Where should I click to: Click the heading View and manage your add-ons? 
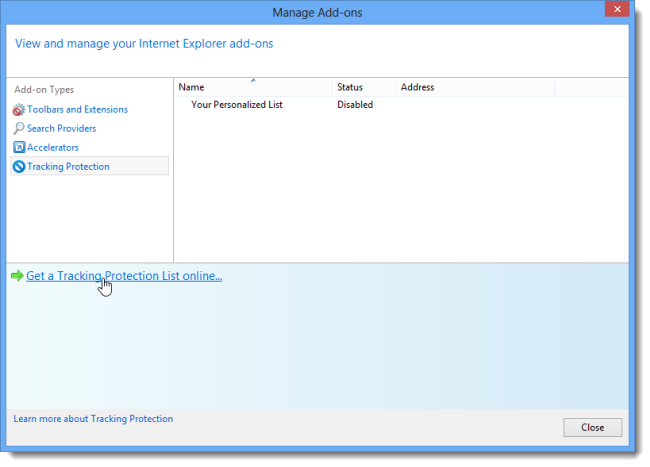(144, 44)
